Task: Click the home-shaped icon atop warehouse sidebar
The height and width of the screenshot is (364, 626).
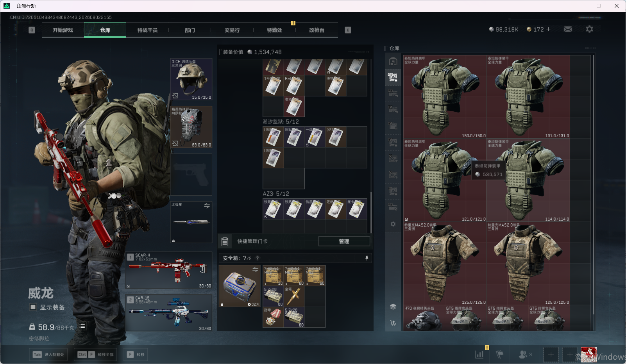Action: (x=393, y=61)
